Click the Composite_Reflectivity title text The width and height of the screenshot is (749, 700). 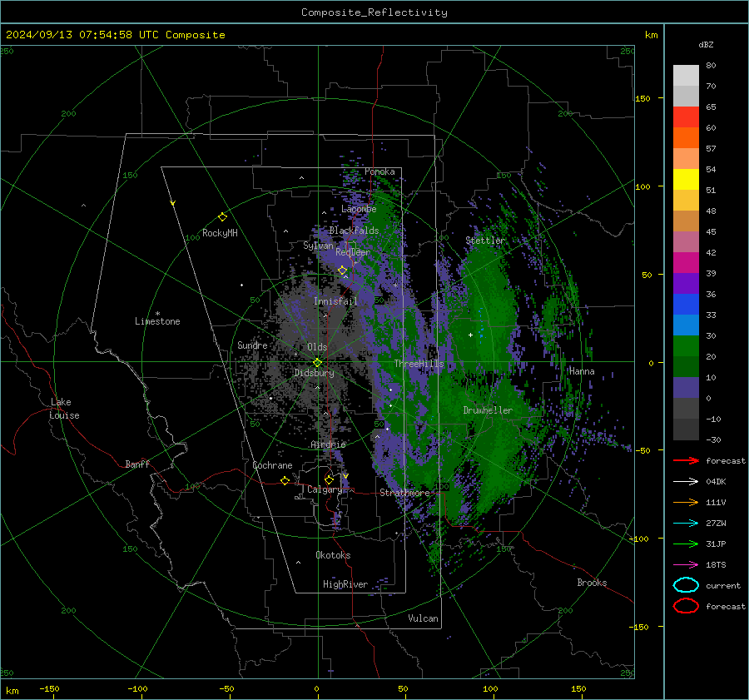coord(374,12)
